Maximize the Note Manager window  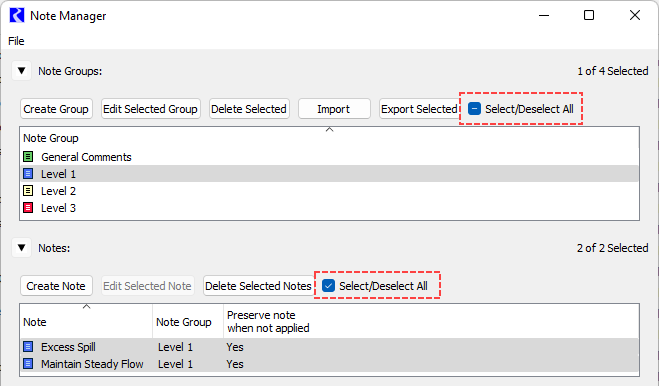click(x=589, y=16)
